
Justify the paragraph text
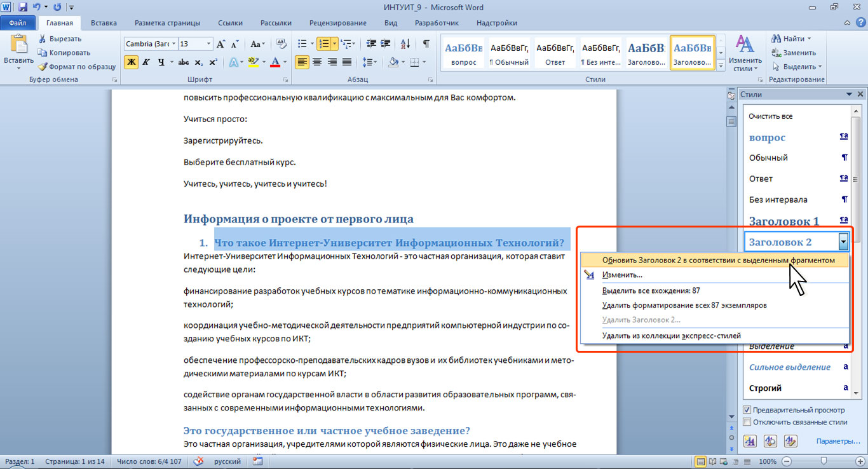pos(347,62)
